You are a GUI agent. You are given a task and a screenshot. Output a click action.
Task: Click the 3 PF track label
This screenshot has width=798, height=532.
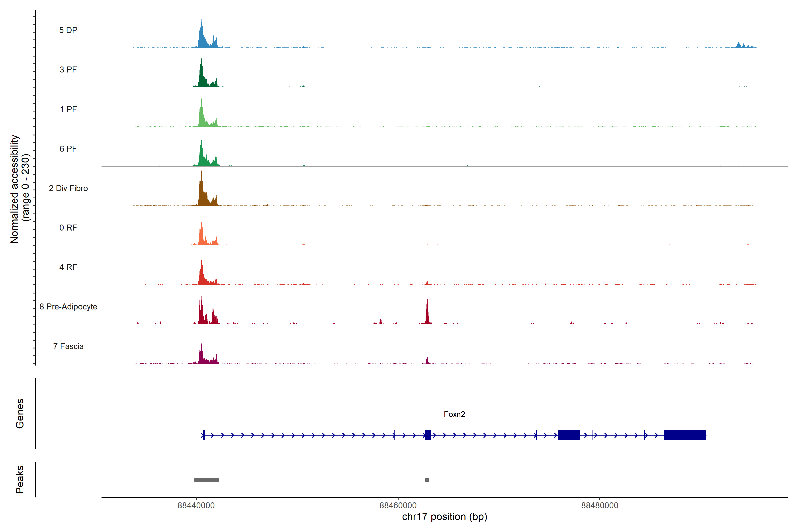point(68,70)
